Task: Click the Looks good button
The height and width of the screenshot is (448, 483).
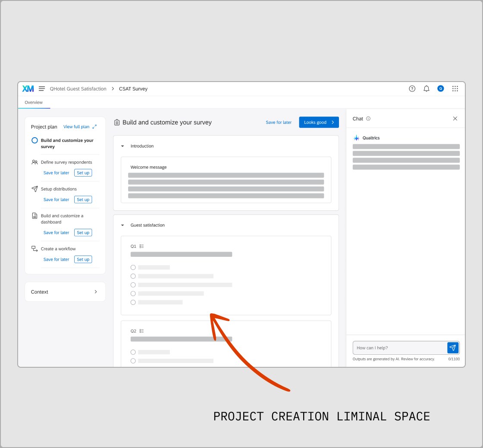Action: click(319, 123)
